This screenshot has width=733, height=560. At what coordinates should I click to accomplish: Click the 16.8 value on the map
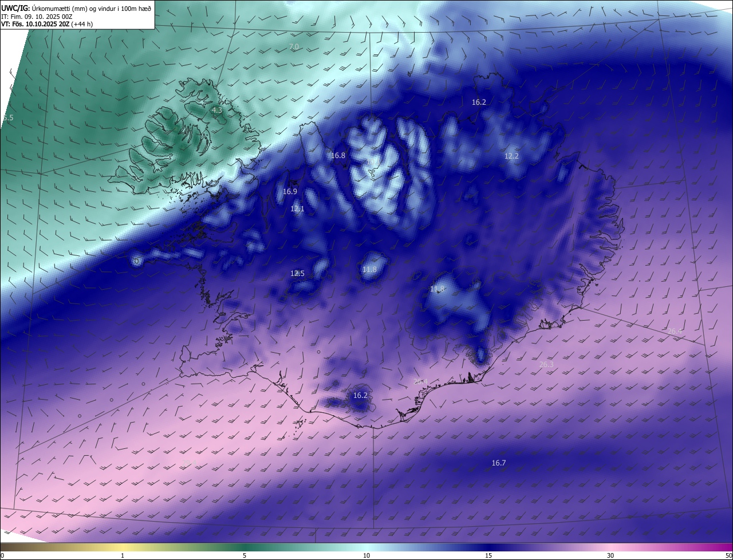coord(338,156)
